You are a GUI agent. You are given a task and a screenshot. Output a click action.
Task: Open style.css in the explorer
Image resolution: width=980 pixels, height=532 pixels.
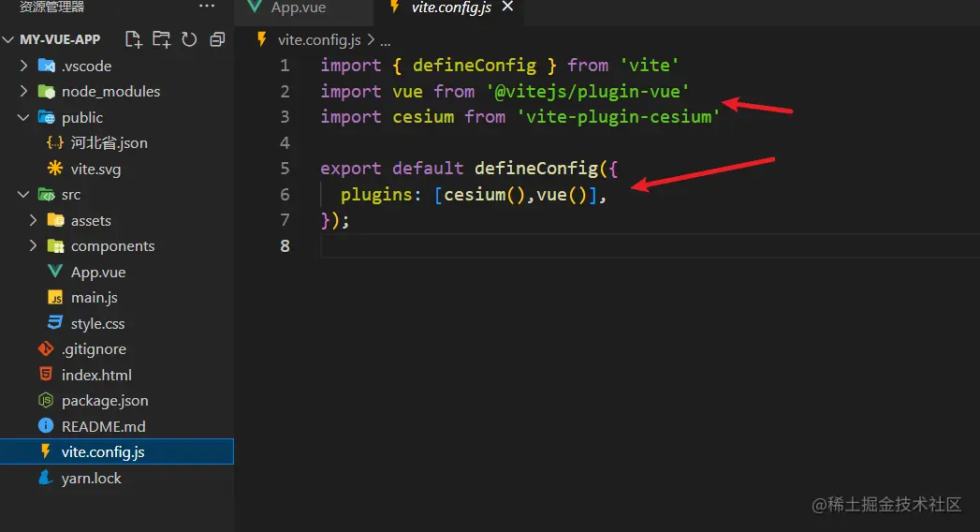coord(97,323)
